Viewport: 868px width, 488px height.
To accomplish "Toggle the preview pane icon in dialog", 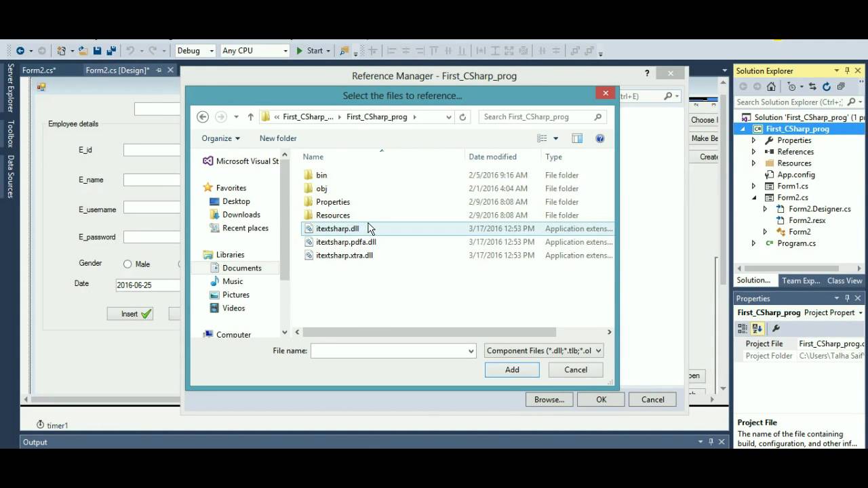I will coord(577,138).
